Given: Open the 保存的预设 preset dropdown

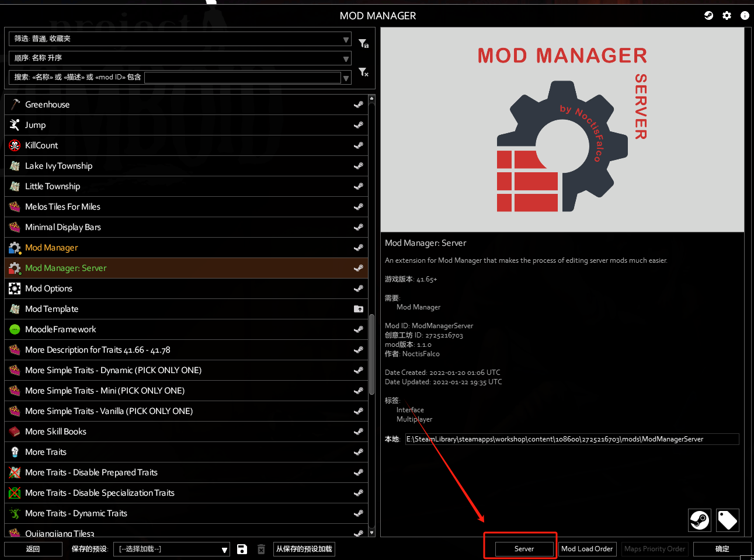Looking at the screenshot, I should (171, 549).
